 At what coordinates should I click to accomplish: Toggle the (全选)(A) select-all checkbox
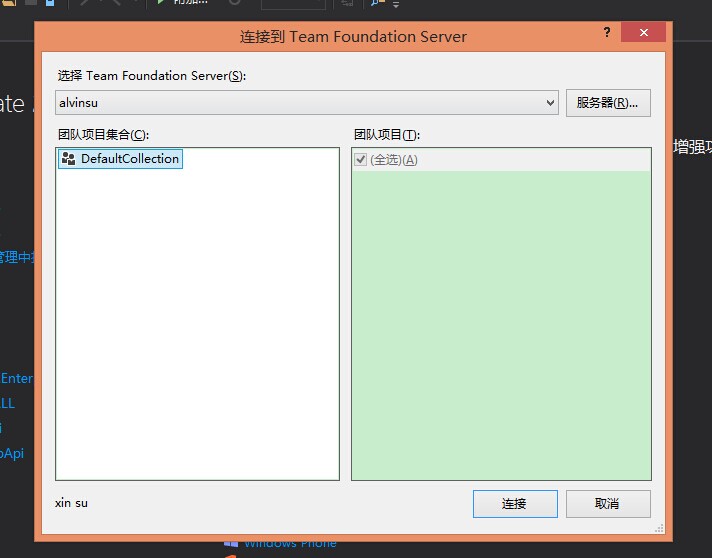pos(361,159)
